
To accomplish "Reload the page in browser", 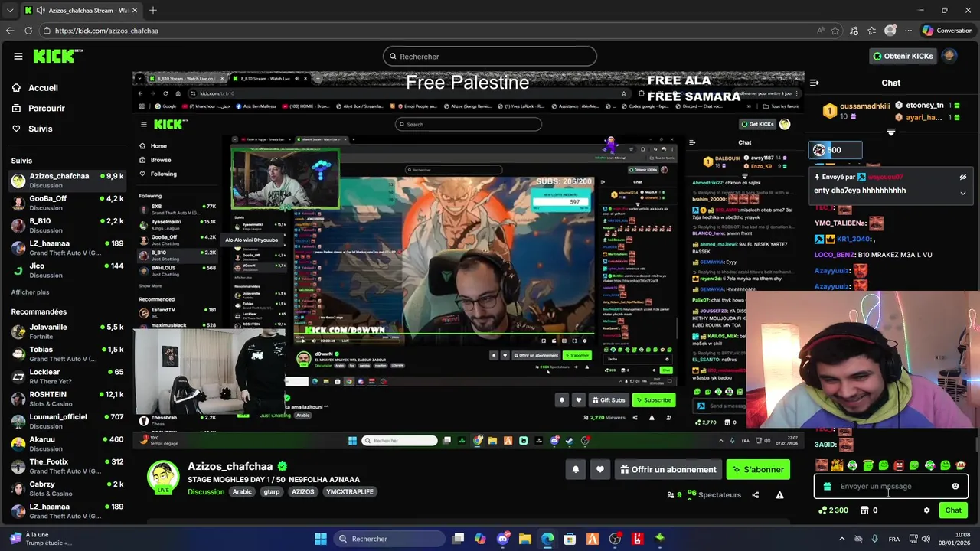I will 28,31.
